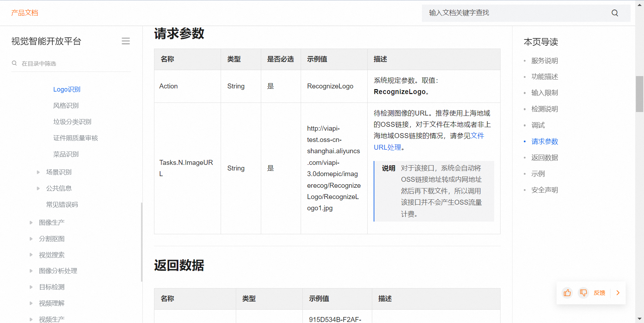
Task: Expand the 图像生产 tree arrow
Action: 31,222
